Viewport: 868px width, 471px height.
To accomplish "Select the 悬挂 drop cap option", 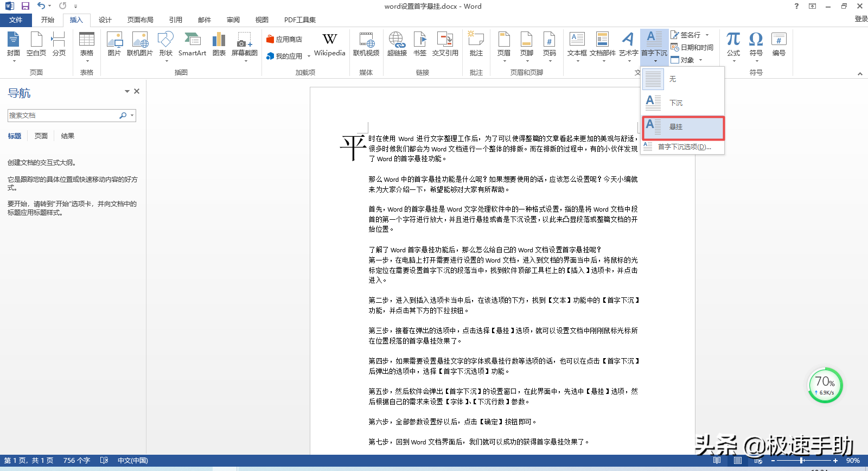I will (x=682, y=127).
